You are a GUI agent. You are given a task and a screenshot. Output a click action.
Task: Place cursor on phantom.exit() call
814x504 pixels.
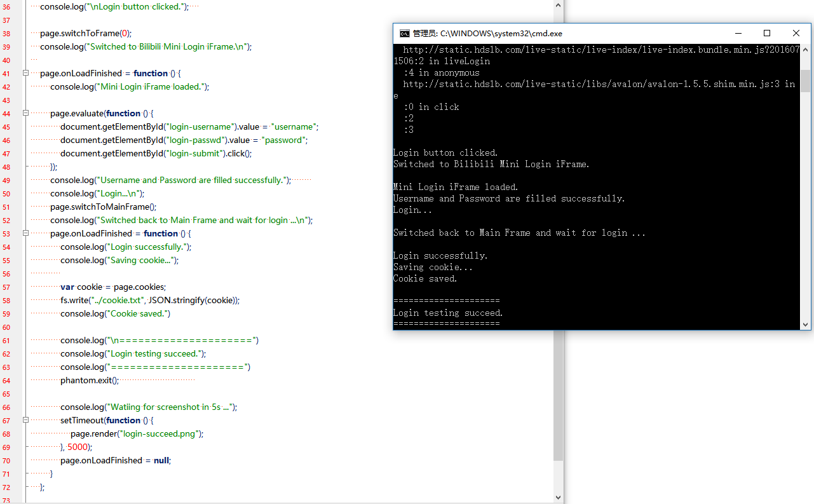[89, 381]
